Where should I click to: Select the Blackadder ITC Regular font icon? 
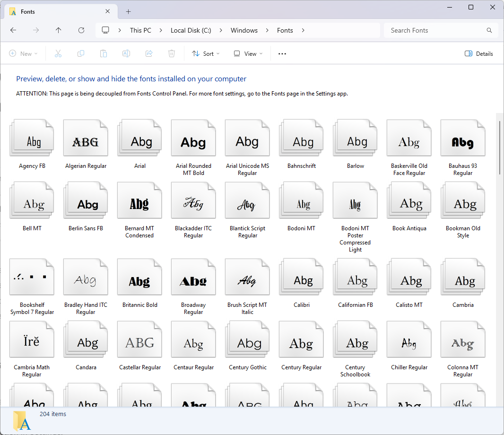193,200
